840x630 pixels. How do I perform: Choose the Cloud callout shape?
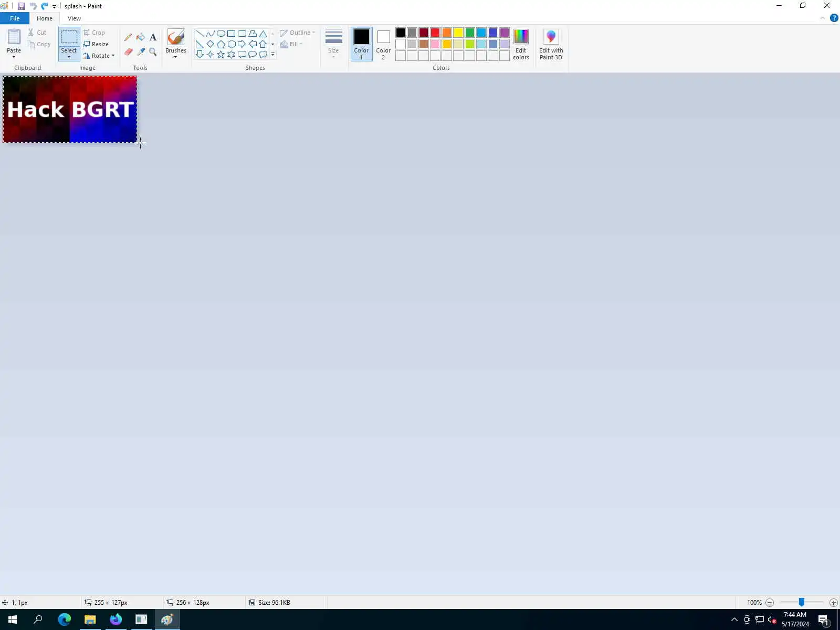pos(263,54)
